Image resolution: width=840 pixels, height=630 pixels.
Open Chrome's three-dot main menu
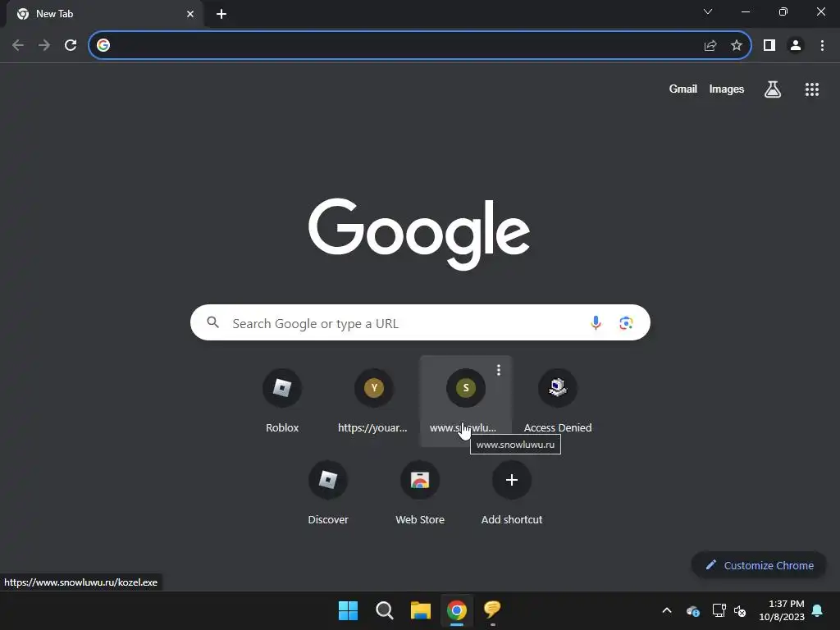[822, 46]
